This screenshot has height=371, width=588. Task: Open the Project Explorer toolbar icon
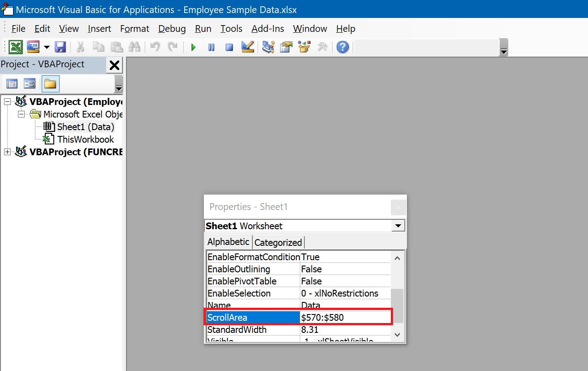coord(268,47)
